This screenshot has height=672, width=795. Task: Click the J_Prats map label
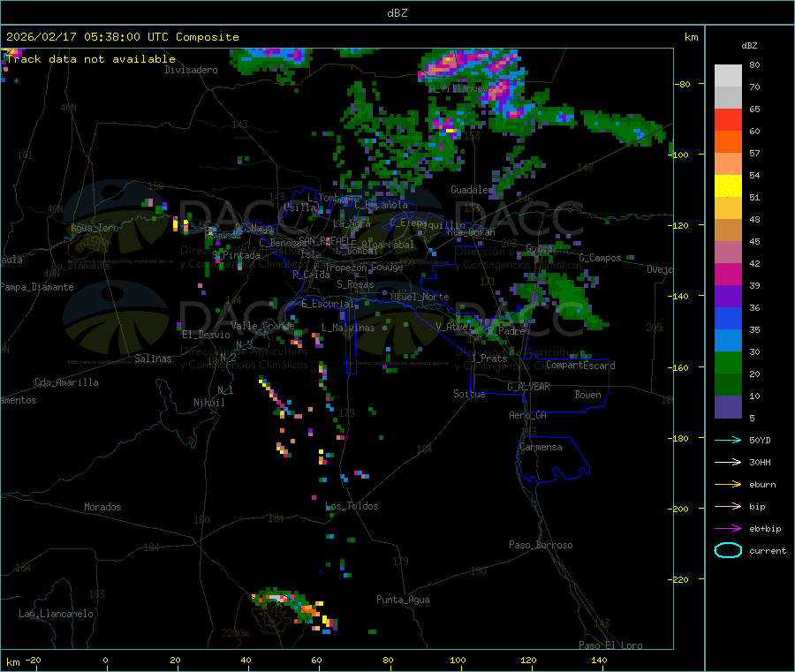(488, 359)
